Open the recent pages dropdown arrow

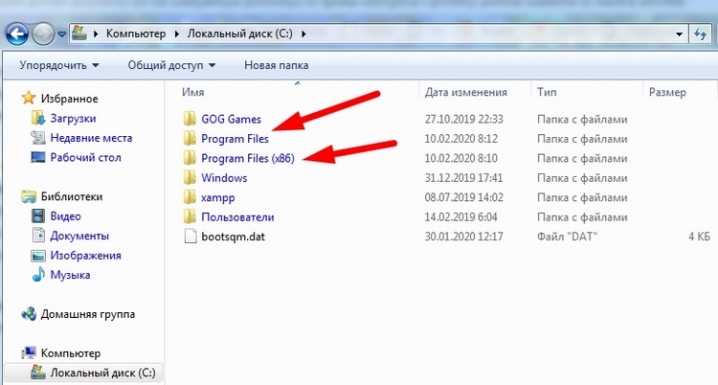[x=62, y=34]
